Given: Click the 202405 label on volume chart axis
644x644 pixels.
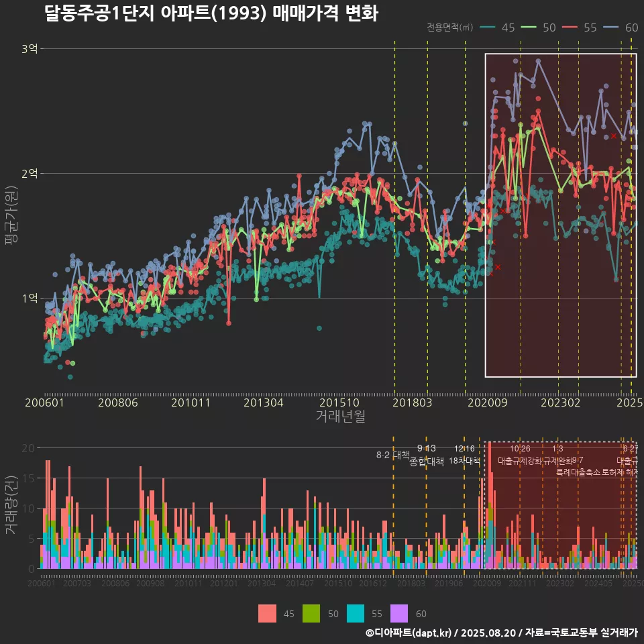Looking at the screenshot, I should pyautogui.click(x=598, y=583).
